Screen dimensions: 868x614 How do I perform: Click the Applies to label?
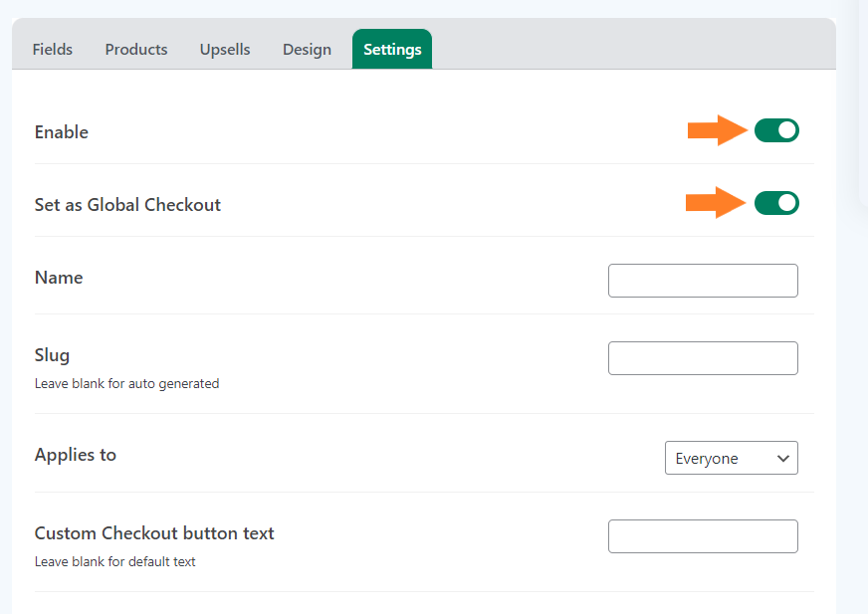click(76, 455)
